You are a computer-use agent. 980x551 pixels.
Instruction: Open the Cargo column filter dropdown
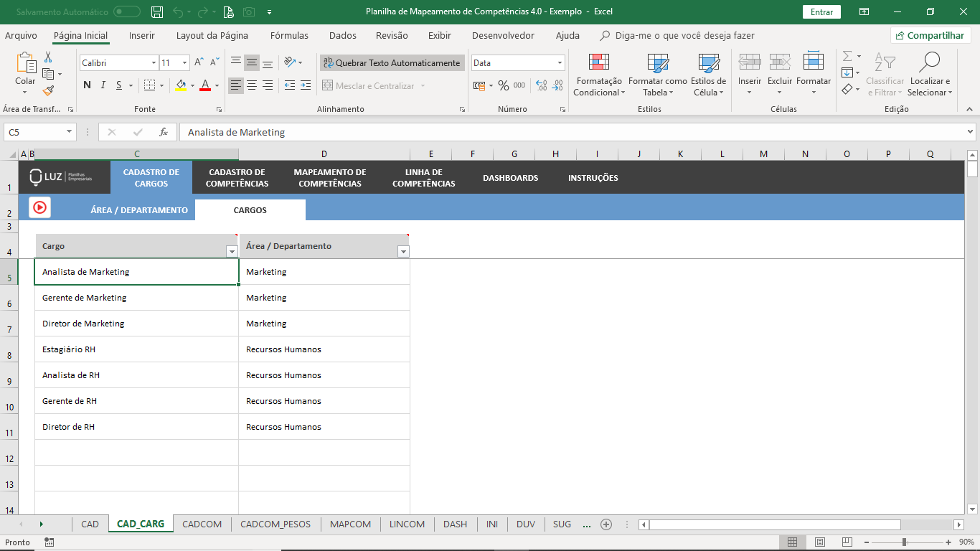231,252
